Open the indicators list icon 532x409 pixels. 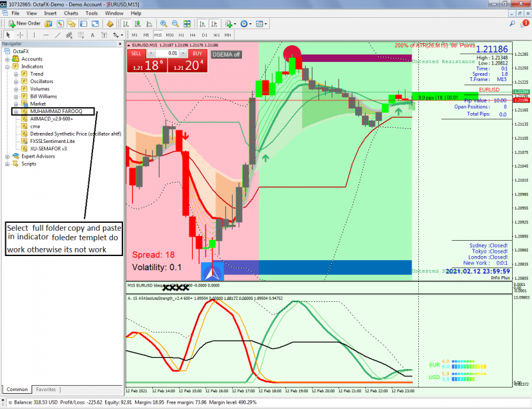(x=229, y=24)
